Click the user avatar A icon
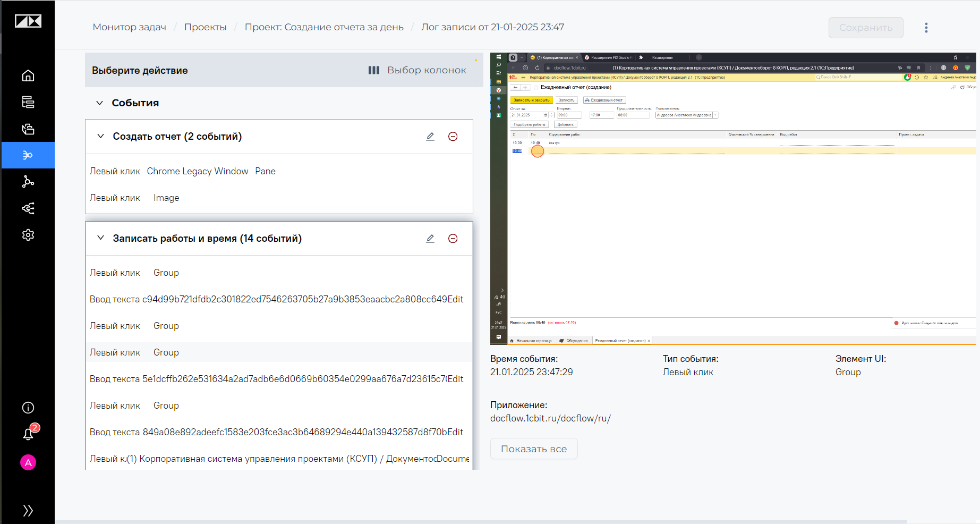 tap(28, 462)
